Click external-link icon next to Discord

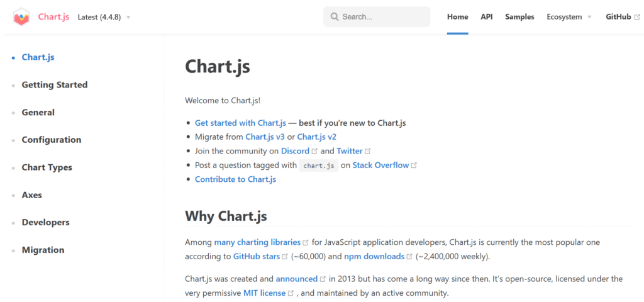tap(314, 151)
